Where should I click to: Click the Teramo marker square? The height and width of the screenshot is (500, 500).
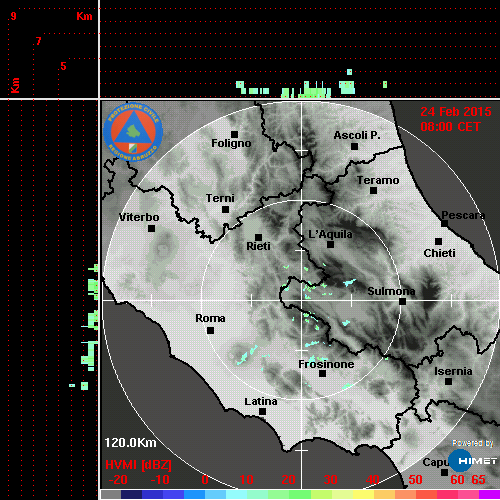(374, 191)
